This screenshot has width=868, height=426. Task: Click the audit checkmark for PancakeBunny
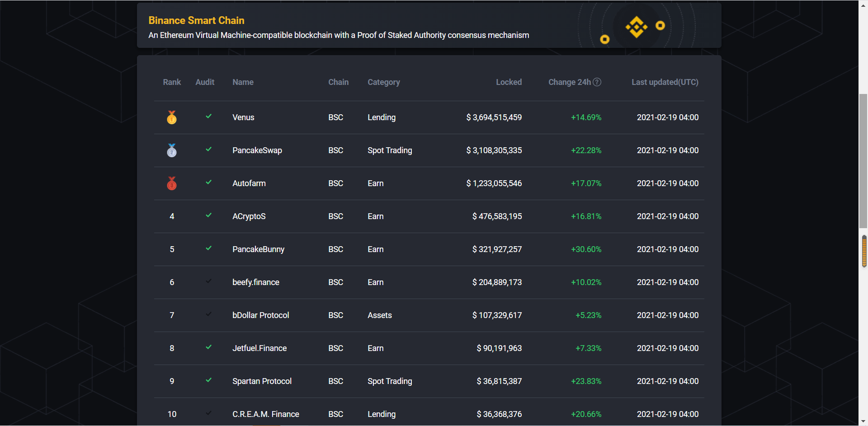(208, 248)
